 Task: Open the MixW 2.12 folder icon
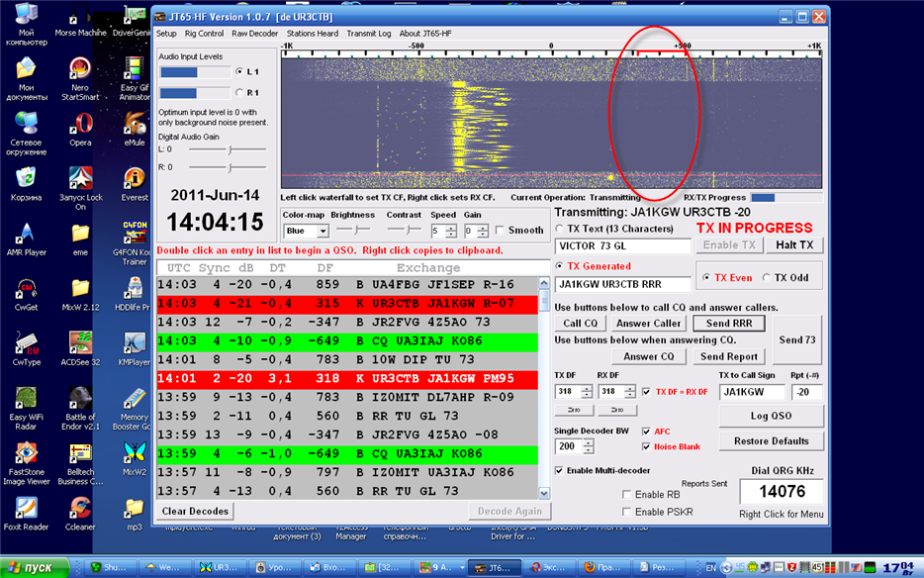[80, 294]
